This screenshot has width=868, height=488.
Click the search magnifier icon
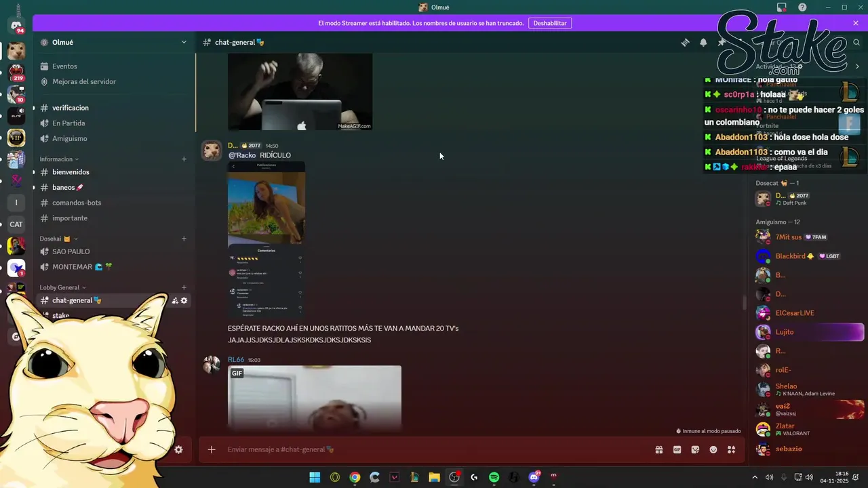[x=856, y=42]
